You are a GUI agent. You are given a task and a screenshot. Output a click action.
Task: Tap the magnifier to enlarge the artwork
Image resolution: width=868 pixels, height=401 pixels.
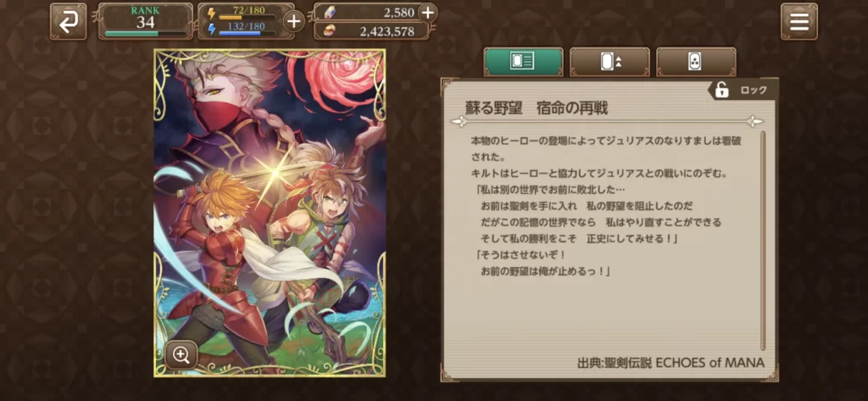[x=181, y=355]
